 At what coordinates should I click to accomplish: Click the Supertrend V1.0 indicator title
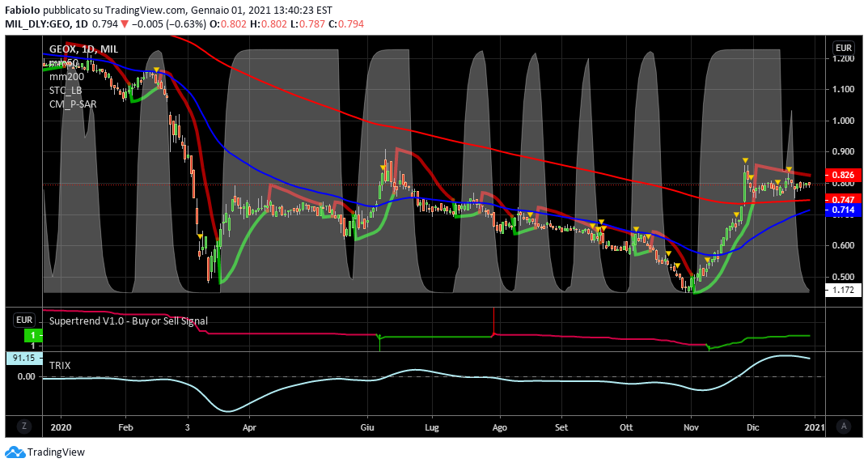pyautogui.click(x=128, y=321)
